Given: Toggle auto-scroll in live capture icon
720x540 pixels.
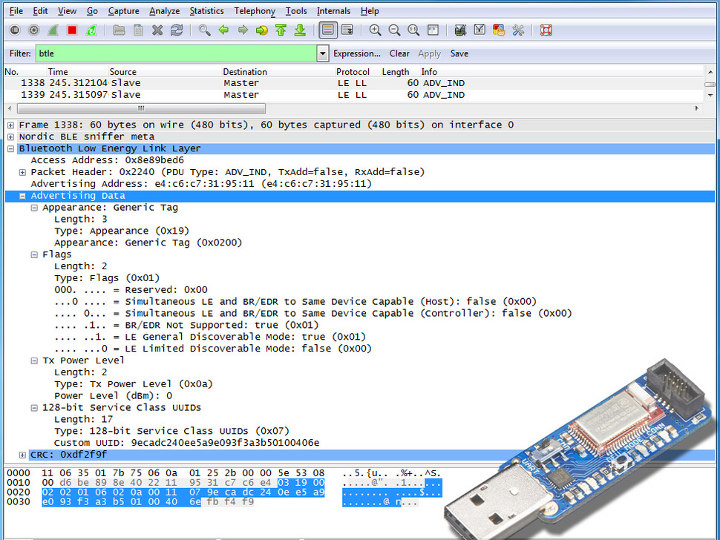Looking at the screenshot, I should pos(348,30).
